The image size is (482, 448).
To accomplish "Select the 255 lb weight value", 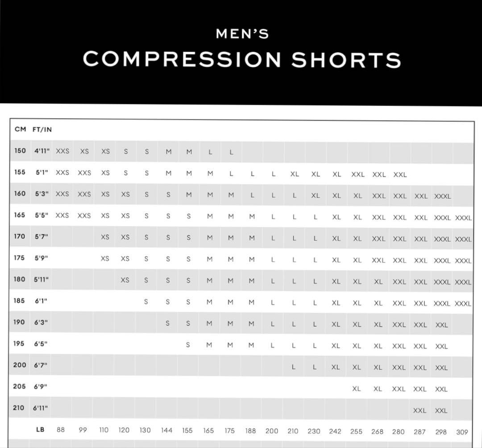I will (x=356, y=431).
